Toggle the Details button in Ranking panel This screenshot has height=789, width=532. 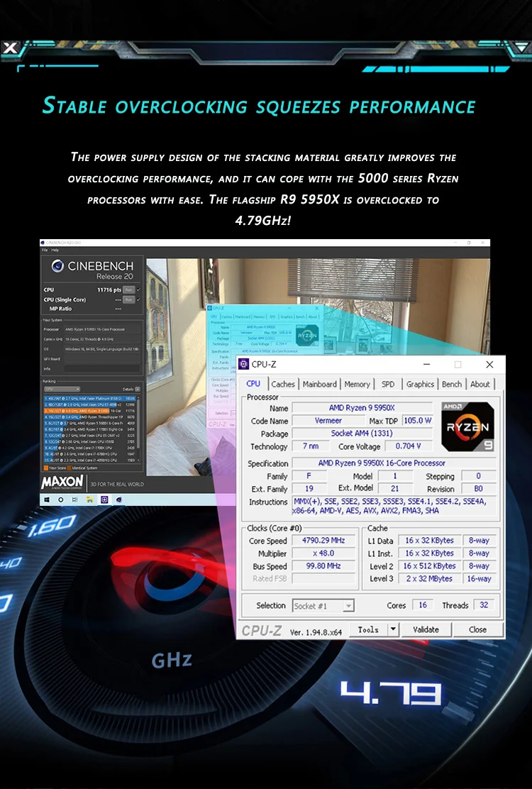click(x=136, y=389)
